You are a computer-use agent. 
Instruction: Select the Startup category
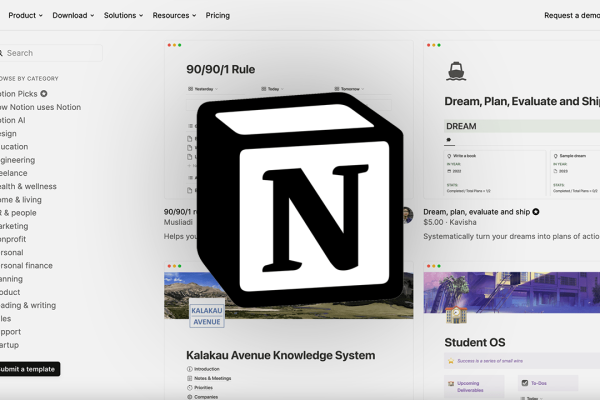[x=9, y=345]
